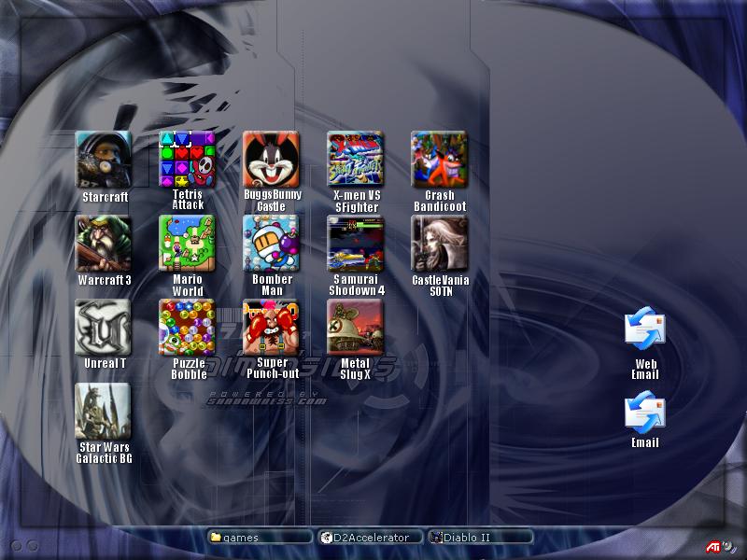The height and width of the screenshot is (560, 747).
Task: Open the Star Wars Galactic BG icon
Action: pyautogui.click(x=103, y=411)
